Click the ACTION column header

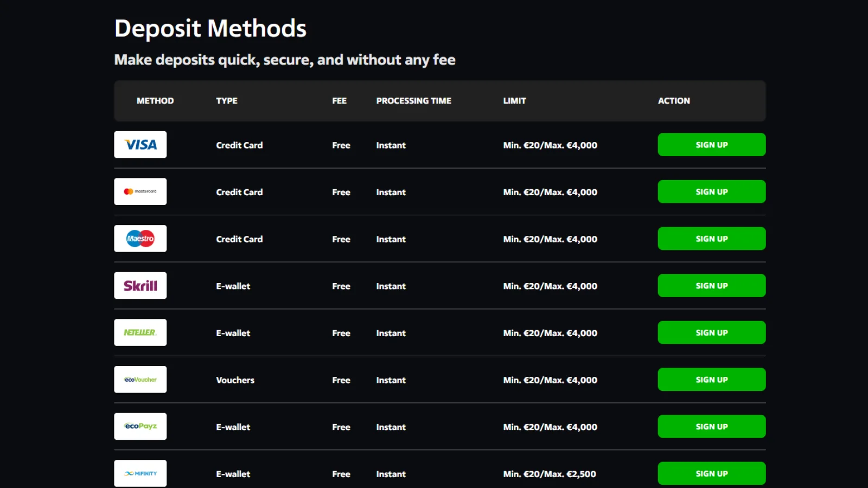pos(674,101)
